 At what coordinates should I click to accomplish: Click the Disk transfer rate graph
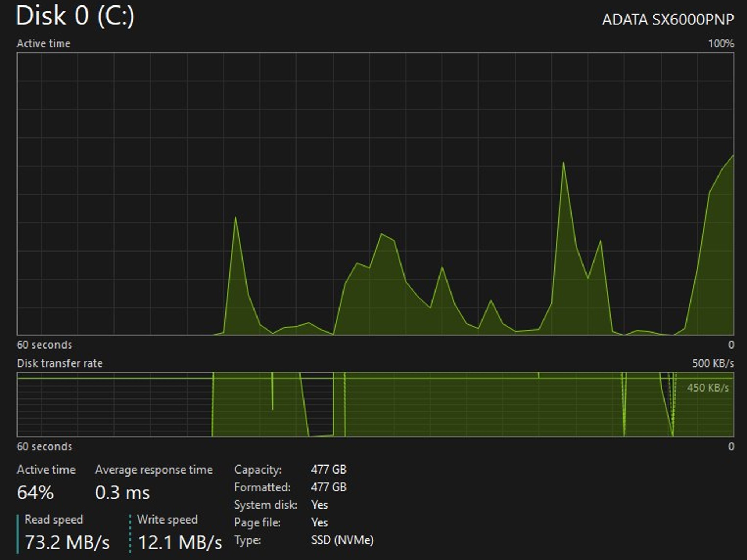[x=375, y=404]
